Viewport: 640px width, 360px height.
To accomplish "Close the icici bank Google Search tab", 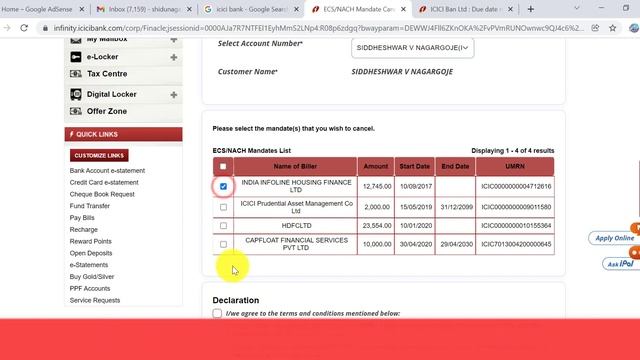I will click(x=296, y=9).
